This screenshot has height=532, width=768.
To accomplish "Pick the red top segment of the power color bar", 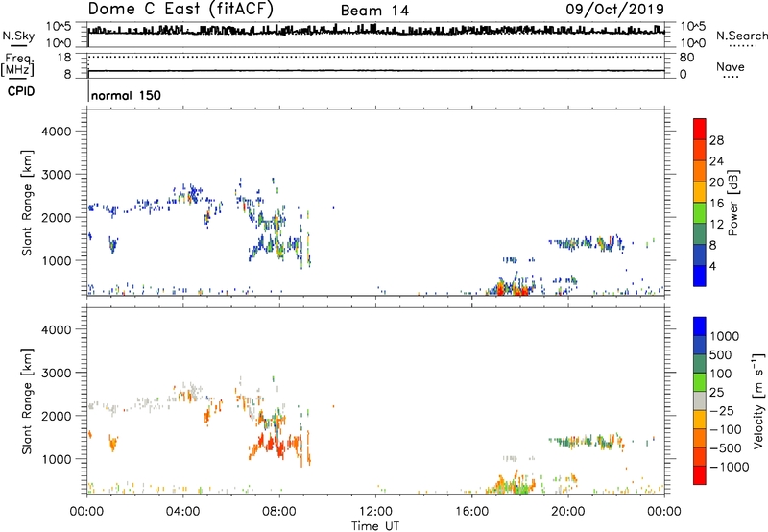I will (700, 130).
